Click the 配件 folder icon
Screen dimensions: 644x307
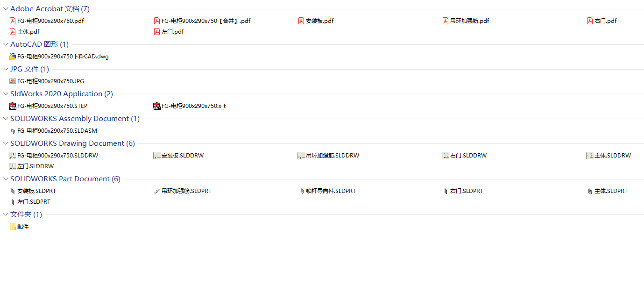click(13, 226)
